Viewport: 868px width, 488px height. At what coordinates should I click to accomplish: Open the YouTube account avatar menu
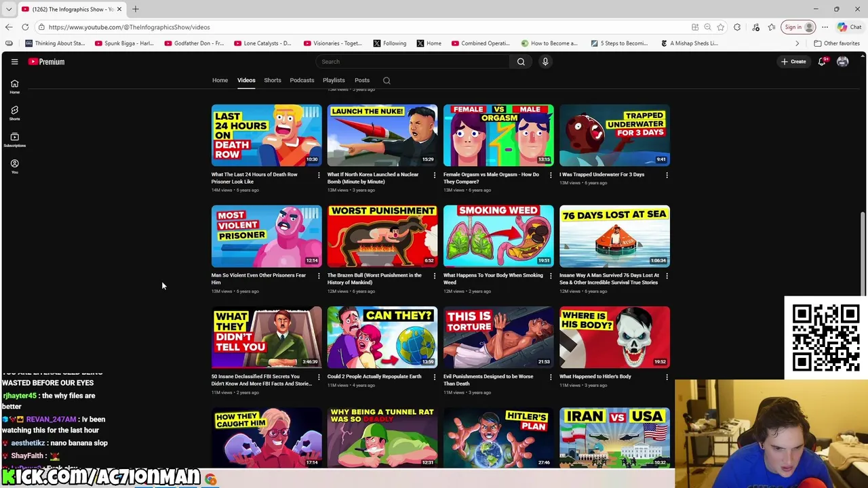[843, 62]
